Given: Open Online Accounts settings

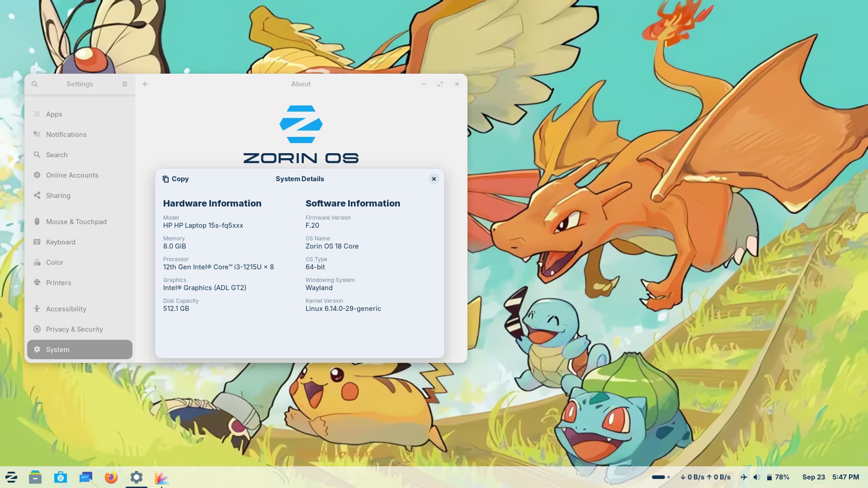Looking at the screenshot, I should click(72, 175).
